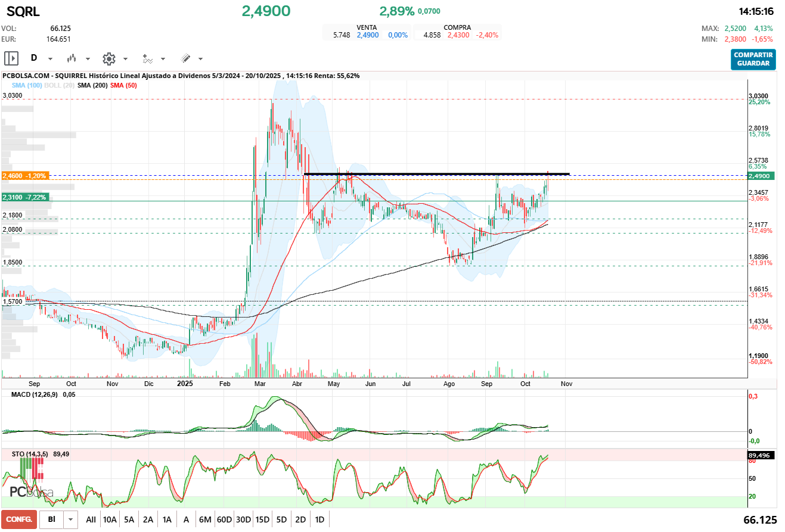Click the green 2,4900 current price tag
This screenshot has height=532, width=785.
coord(760,176)
